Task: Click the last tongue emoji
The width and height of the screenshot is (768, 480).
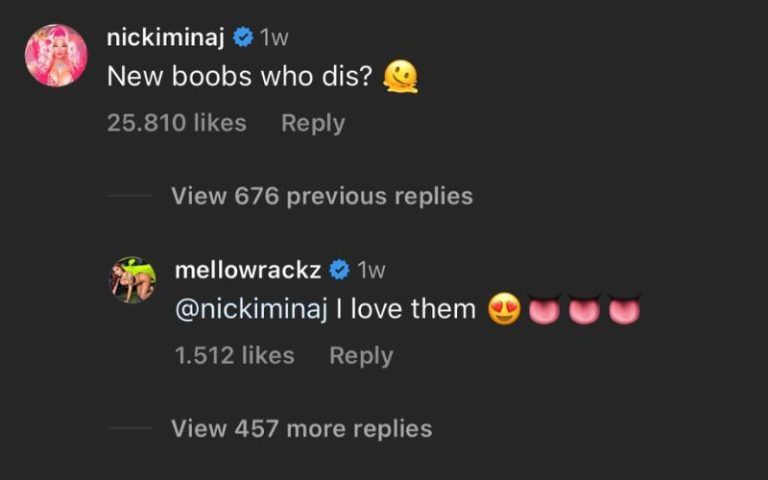Action: click(x=624, y=310)
